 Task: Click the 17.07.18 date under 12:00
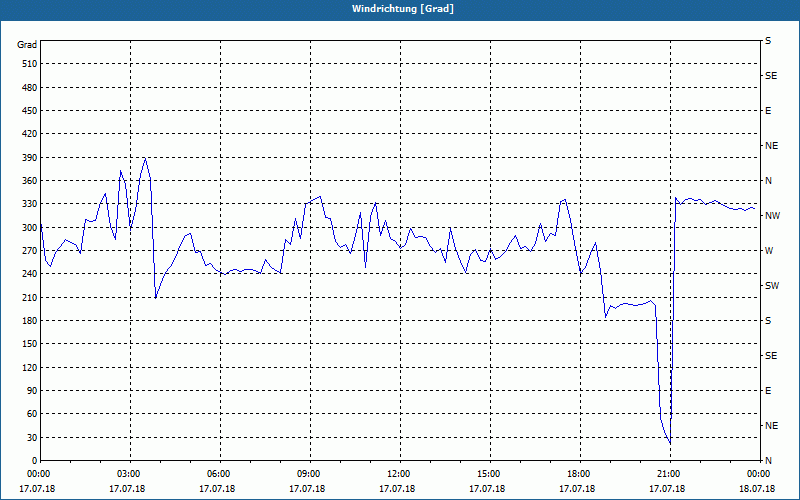(x=397, y=489)
